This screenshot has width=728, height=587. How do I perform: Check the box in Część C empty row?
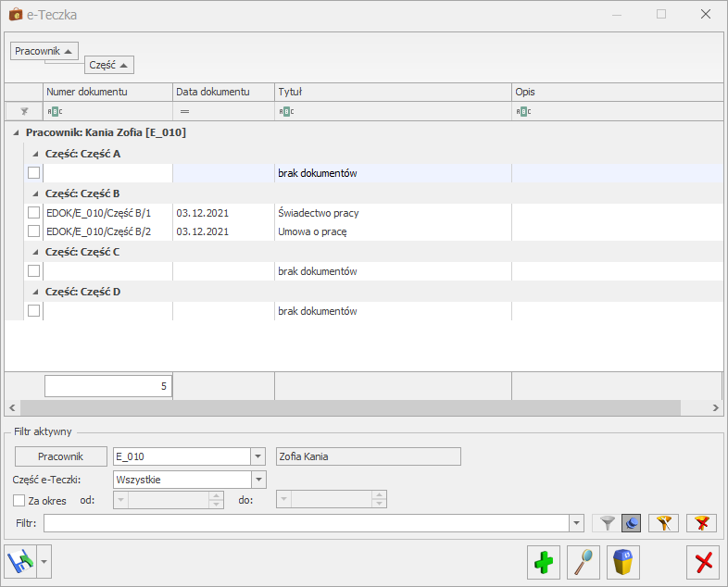click(x=34, y=270)
